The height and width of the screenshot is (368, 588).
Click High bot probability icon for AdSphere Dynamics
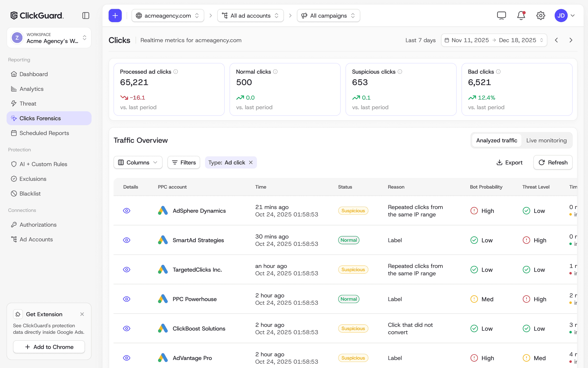tap(474, 211)
